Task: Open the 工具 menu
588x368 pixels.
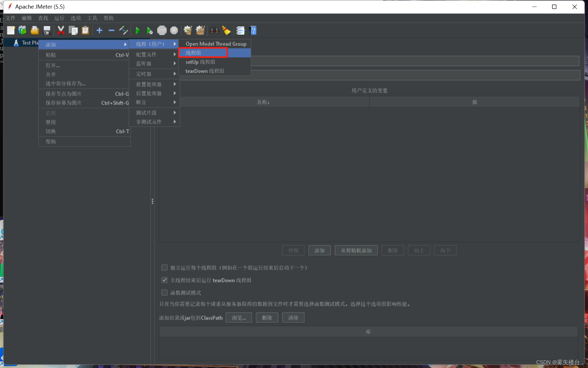Action: point(92,18)
